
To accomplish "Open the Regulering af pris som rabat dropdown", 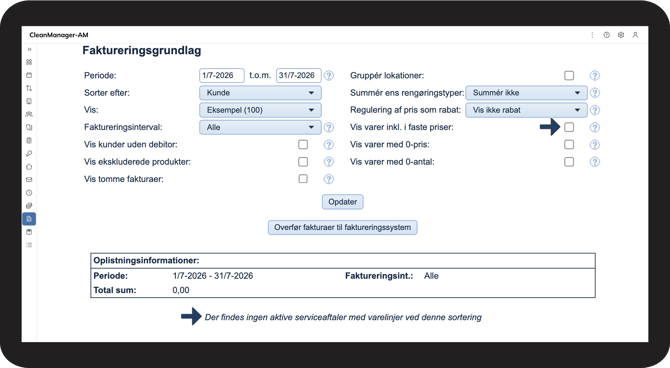I will click(x=526, y=110).
